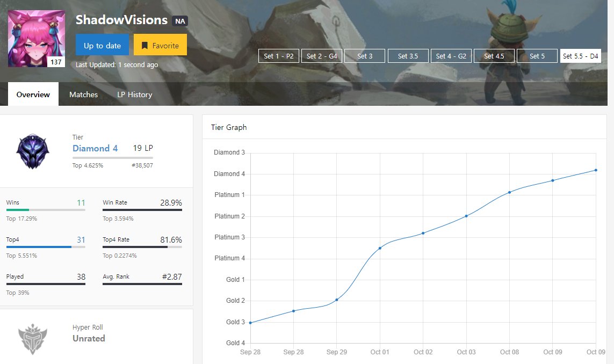
Task: Click the Diamond 4 tier link
Action: coord(95,148)
